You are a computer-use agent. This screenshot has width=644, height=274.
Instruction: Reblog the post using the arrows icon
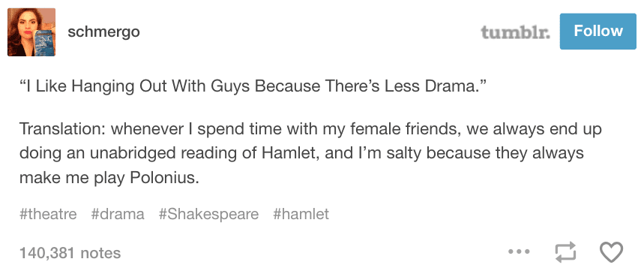pos(566,251)
